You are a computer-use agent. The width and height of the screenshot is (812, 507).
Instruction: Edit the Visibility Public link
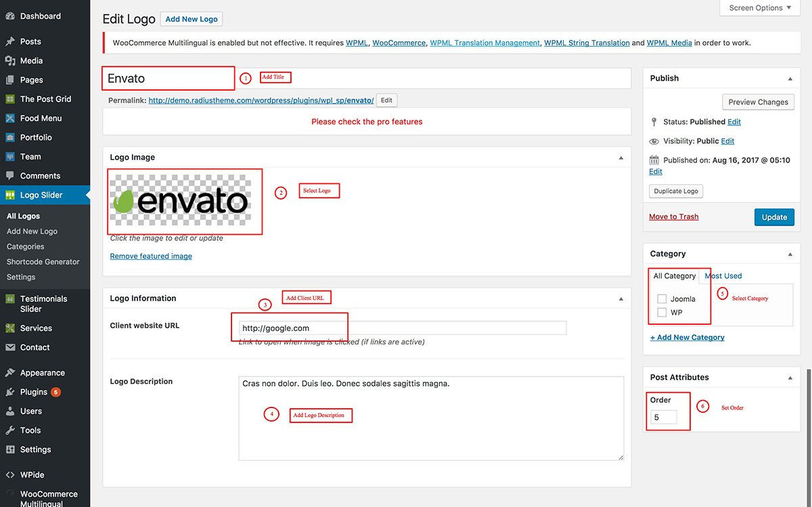tap(727, 141)
